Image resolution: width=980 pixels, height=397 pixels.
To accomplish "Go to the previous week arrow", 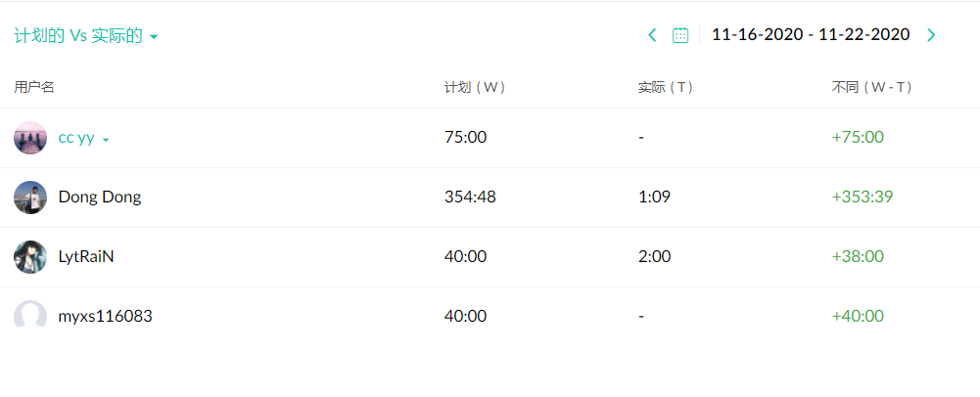I will point(653,35).
